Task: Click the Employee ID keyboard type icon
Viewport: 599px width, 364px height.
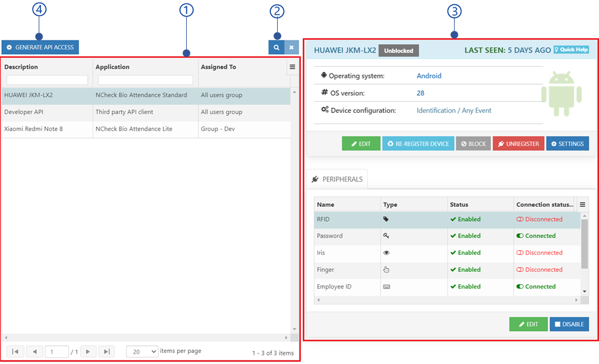Action: (386, 287)
